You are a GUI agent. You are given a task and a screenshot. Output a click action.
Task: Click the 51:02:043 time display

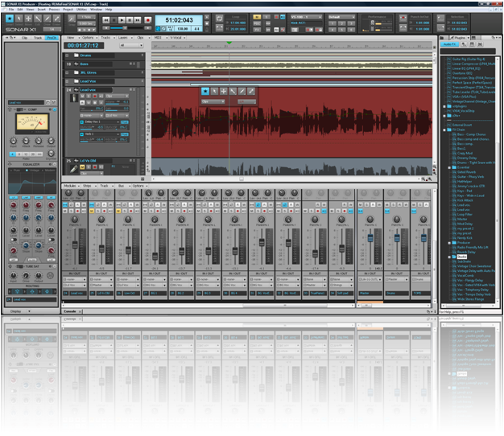tap(179, 20)
